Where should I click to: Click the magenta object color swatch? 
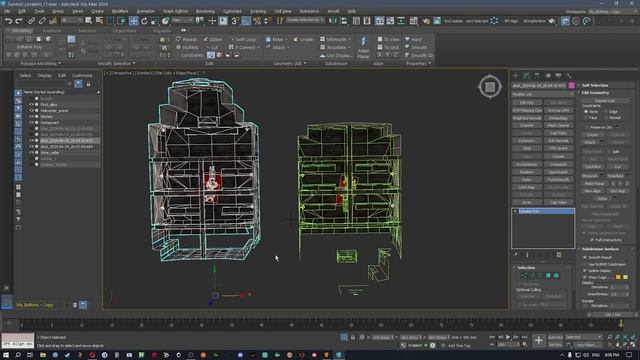pos(571,86)
